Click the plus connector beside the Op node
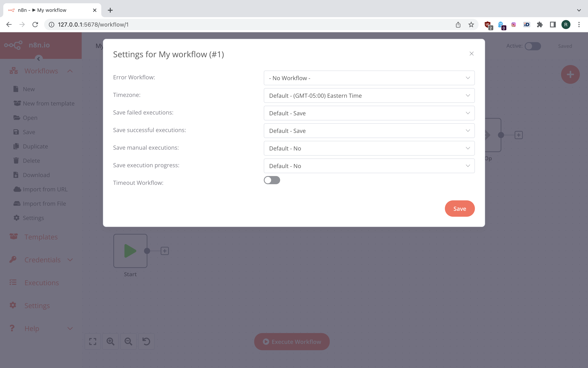This screenshot has height=368, width=588. [x=519, y=135]
